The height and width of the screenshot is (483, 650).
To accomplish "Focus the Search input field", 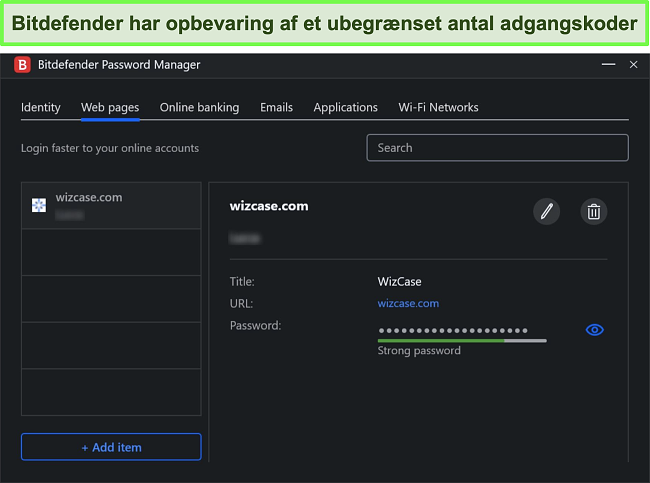I will (497, 148).
